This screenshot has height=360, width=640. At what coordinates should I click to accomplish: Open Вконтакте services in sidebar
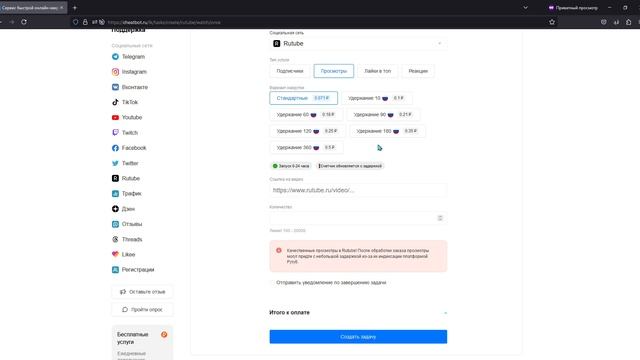pyautogui.click(x=130, y=87)
